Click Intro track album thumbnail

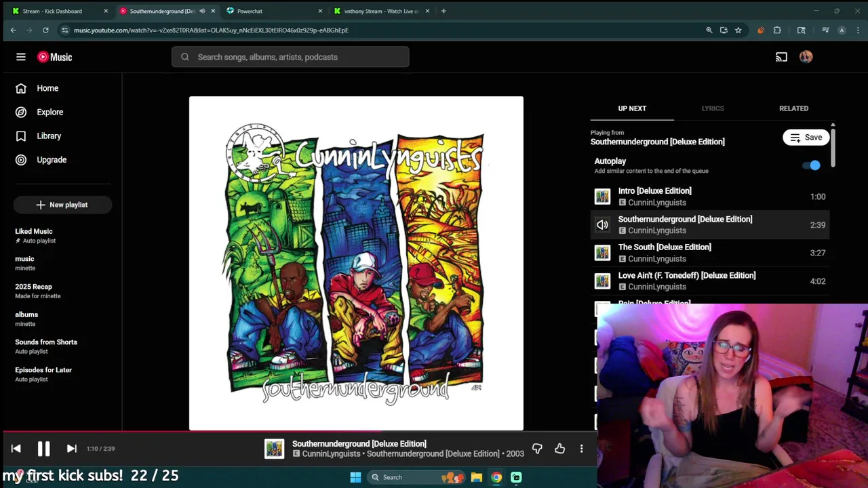[602, 197]
